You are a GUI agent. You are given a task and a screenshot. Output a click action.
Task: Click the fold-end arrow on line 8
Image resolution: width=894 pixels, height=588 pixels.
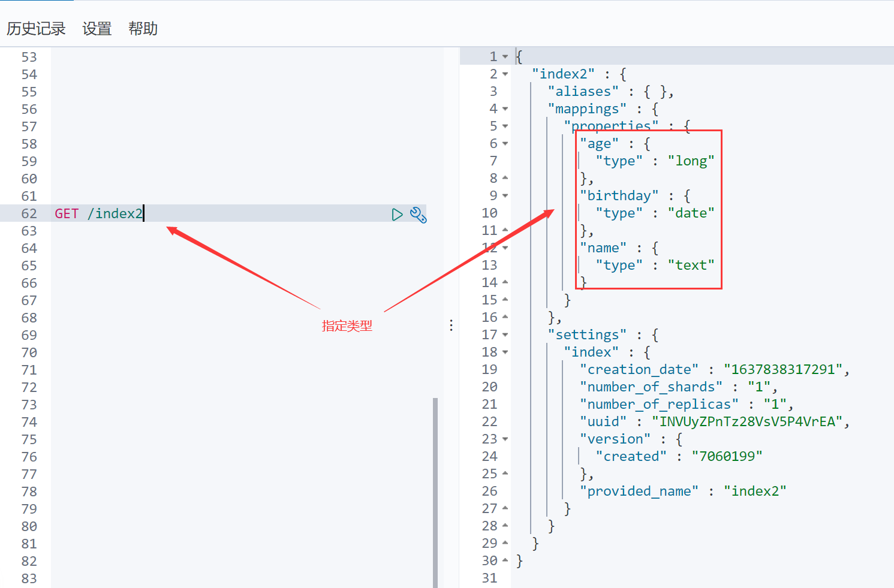click(505, 178)
